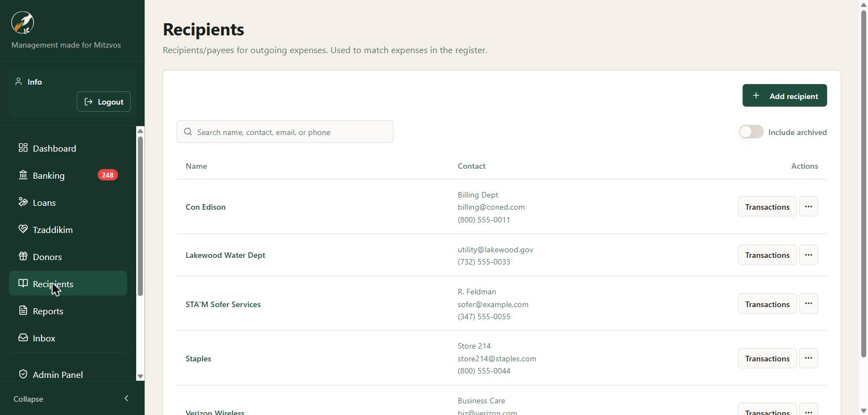The height and width of the screenshot is (415, 868).
Task: Click the Reports document icon
Action: (x=23, y=310)
